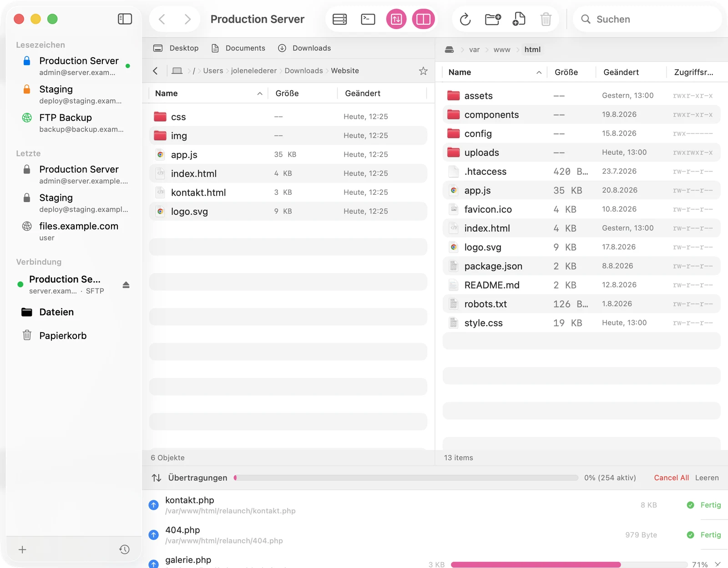The height and width of the screenshot is (568, 728).
Task: Go forward with the toolbar forward arrow
Action: tap(187, 19)
